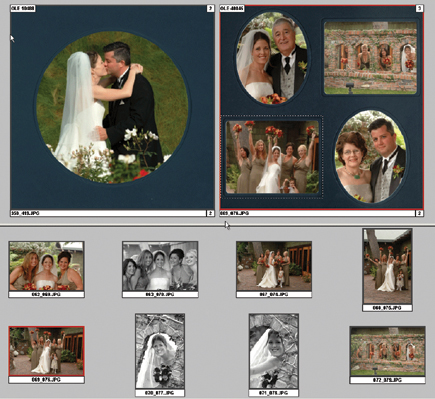Viewport: 435px width, 399px height.
Task: Select the black-and-white group of five women thumbnail
Action: click(x=160, y=266)
